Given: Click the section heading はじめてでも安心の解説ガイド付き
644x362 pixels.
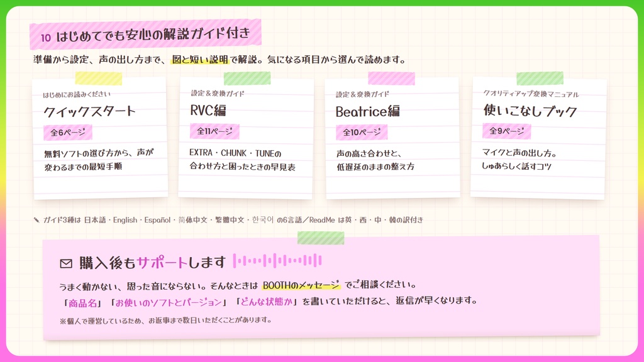Looking at the screenshot, I should [x=153, y=35].
